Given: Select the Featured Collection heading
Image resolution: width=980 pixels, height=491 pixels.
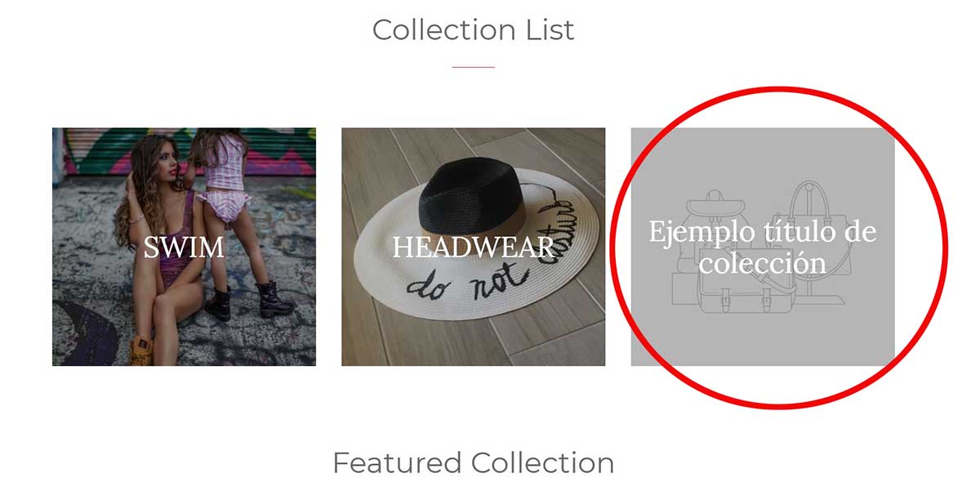Looking at the screenshot, I should pyautogui.click(x=473, y=463).
